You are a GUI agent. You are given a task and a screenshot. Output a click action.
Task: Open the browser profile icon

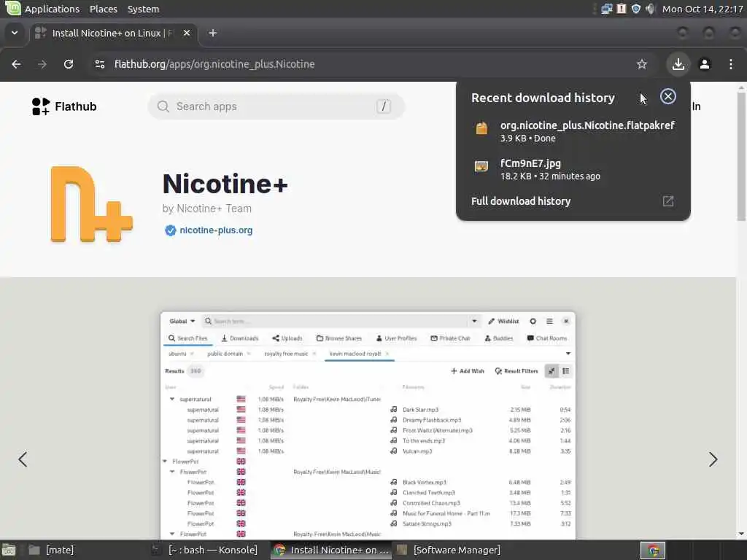[705, 64]
